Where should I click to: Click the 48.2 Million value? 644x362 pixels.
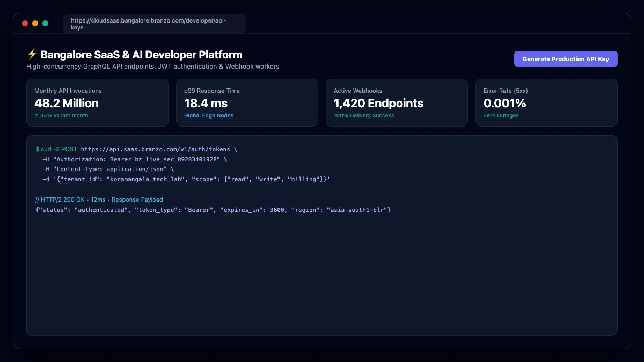[67, 103]
